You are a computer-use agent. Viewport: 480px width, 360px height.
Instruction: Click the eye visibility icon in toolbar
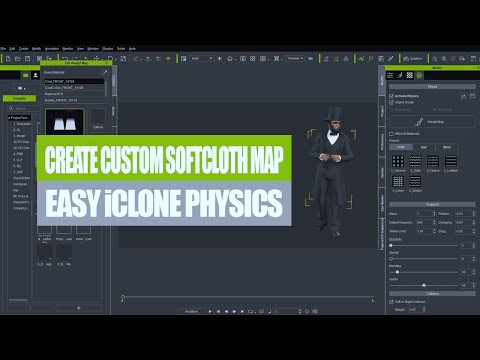tap(168, 59)
